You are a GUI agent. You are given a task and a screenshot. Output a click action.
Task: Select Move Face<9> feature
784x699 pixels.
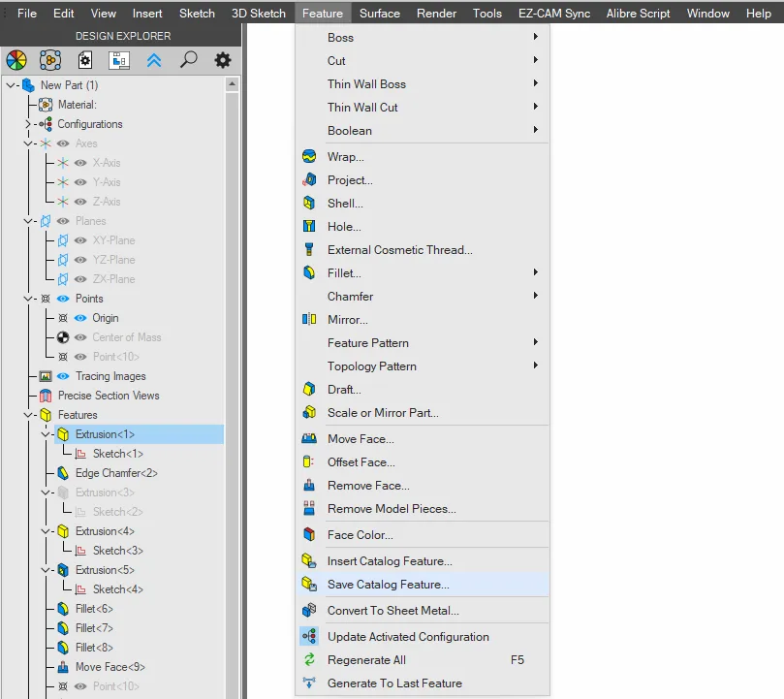pyautogui.click(x=110, y=667)
